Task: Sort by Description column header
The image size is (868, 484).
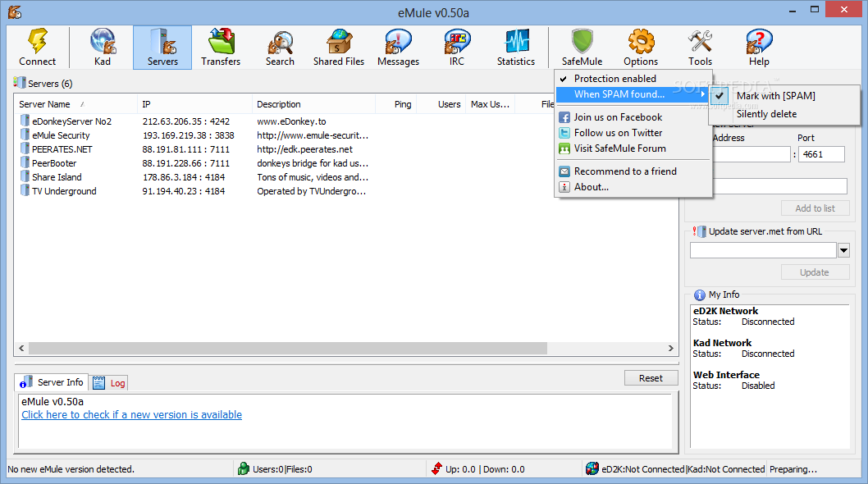Action: pyautogui.click(x=314, y=104)
